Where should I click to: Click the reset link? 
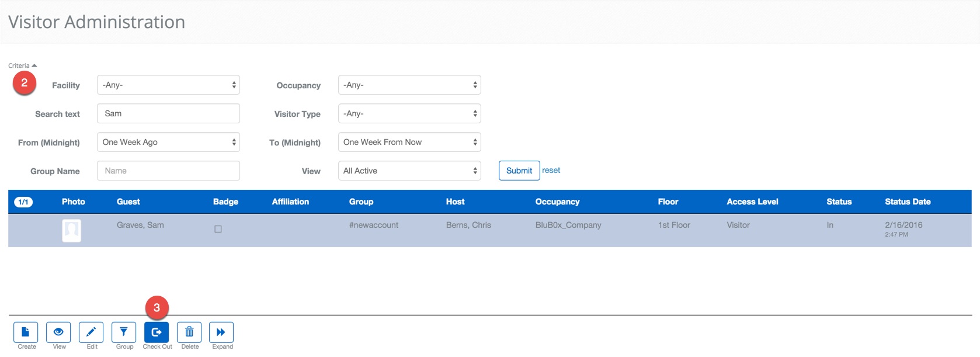click(x=551, y=170)
